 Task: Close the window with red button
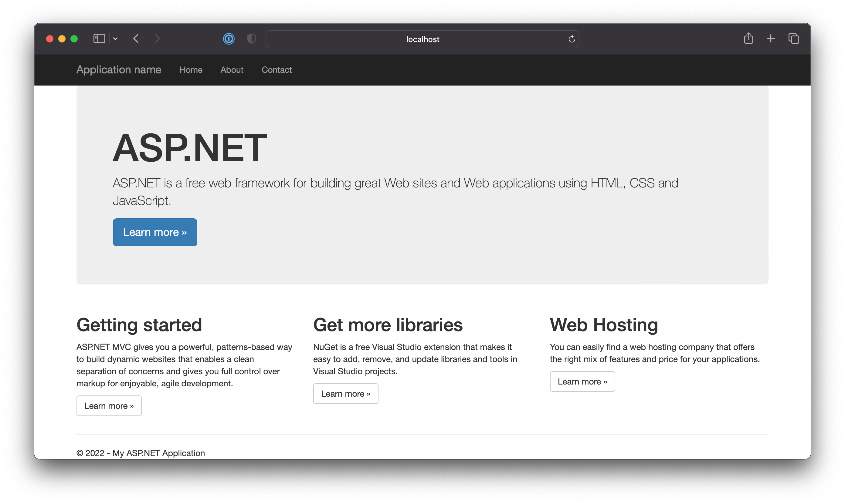50,39
